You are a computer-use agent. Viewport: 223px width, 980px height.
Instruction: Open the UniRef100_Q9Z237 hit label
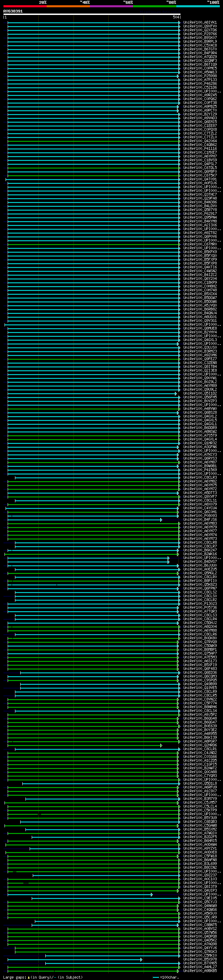(200, 875)
